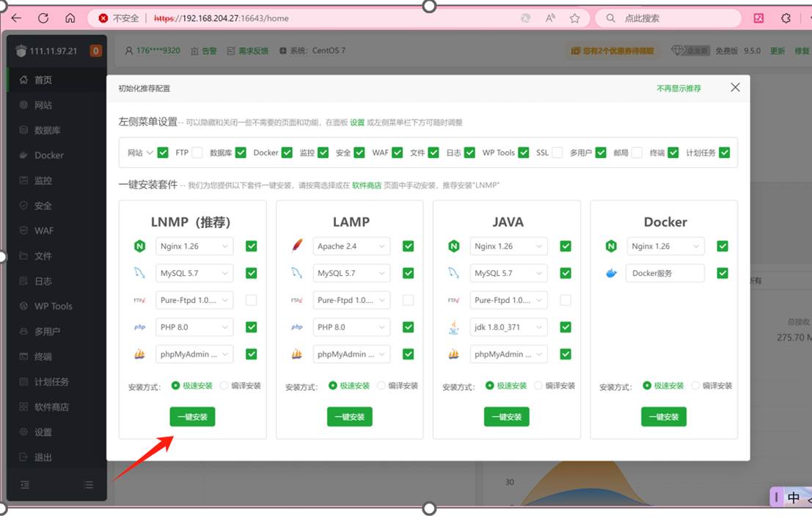Click the user avatar icon beside 176****9320
This screenshot has height=521, width=812.
tap(129, 51)
